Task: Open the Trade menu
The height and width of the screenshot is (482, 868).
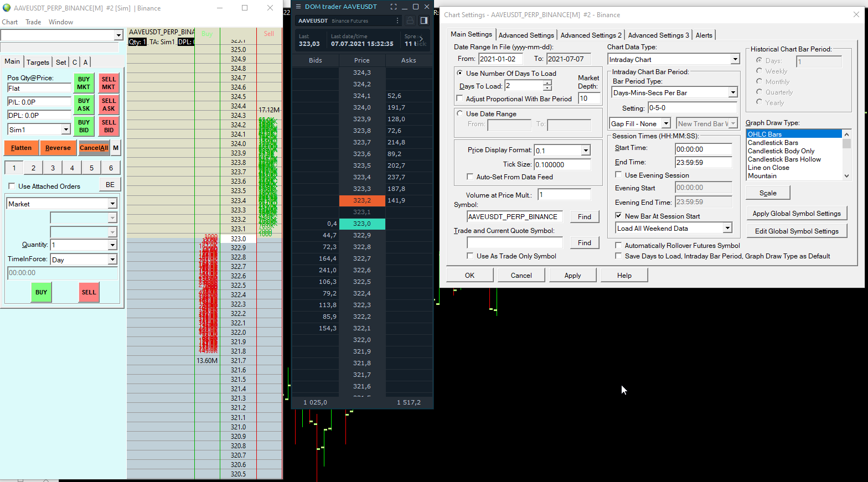Action: tap(33, 22)
